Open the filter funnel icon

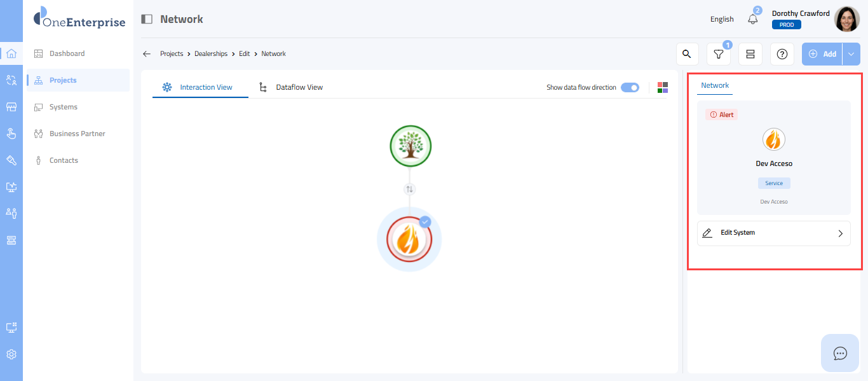(718, 54)
